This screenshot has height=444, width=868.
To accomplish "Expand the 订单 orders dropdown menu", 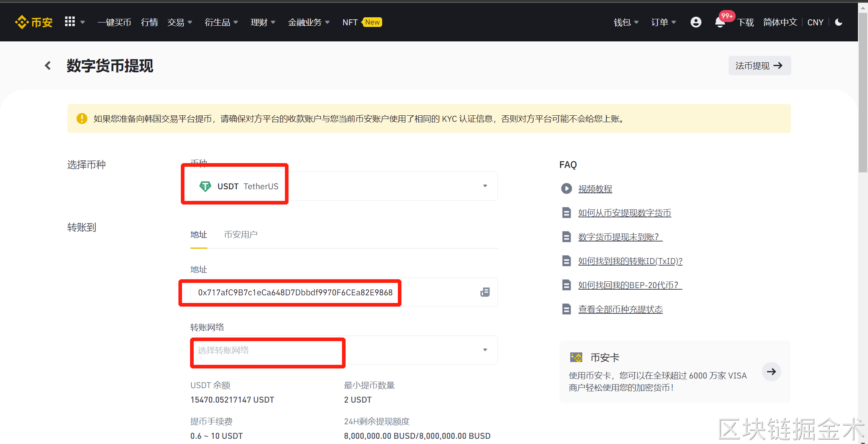I will [663, 23].
